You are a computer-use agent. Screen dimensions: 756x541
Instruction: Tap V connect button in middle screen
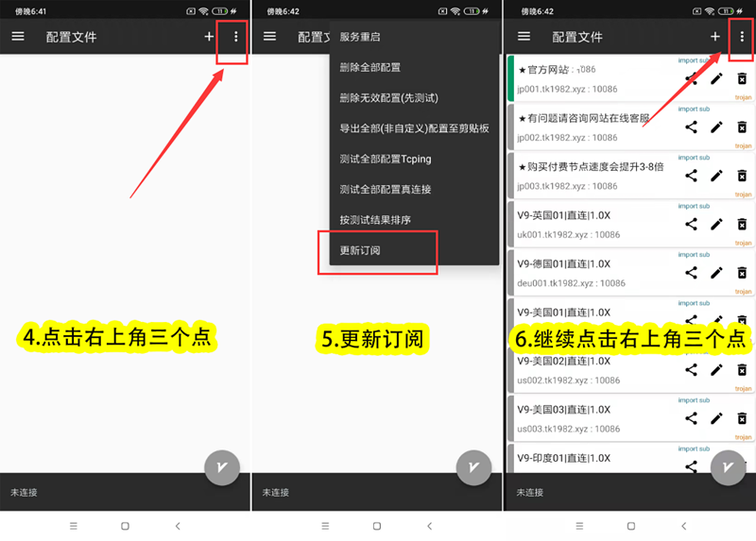coord(473,468)
